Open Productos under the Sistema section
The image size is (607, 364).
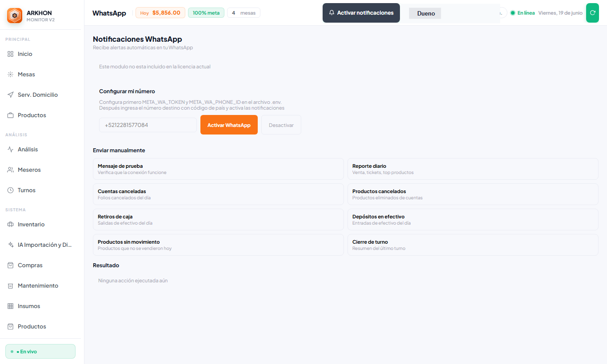pyautogui.click(x=40, y=326)
